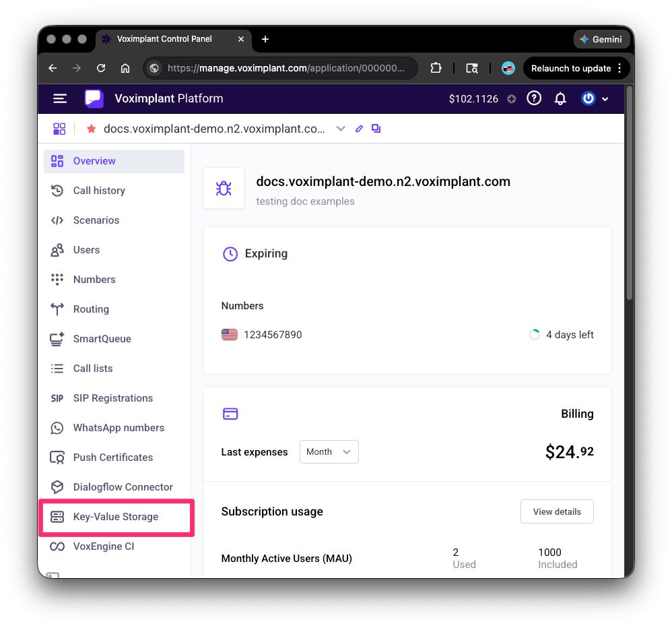Image resolution: width=672 pixels, height=628 pixels.
Task: Switch to the Overview tab
Action: (x=93, y=161)
